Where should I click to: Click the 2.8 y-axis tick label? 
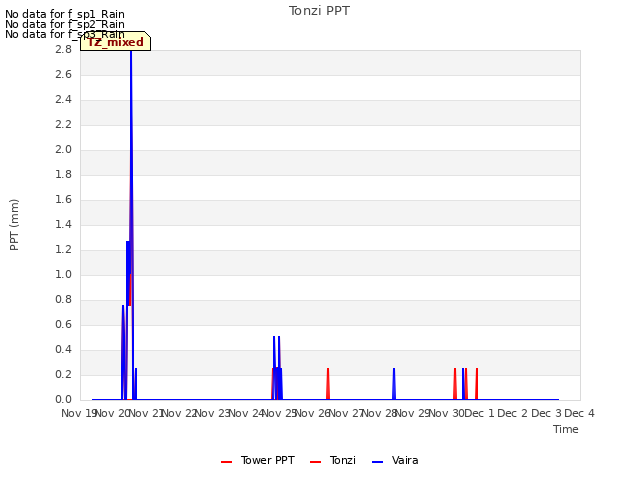[x=63, y=49]
